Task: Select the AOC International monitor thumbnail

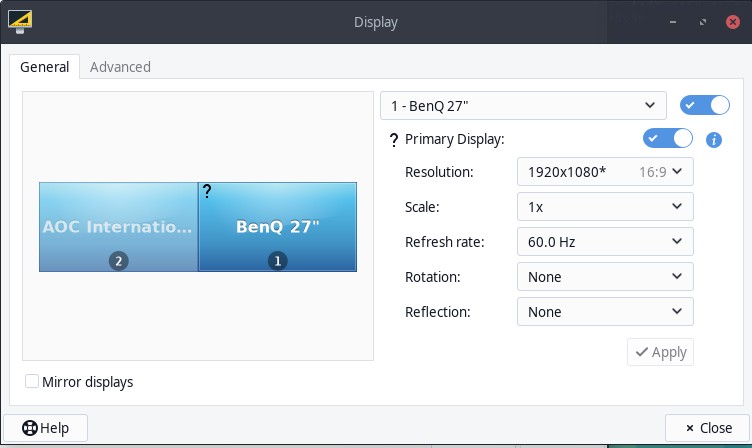Action: point(118,227)
